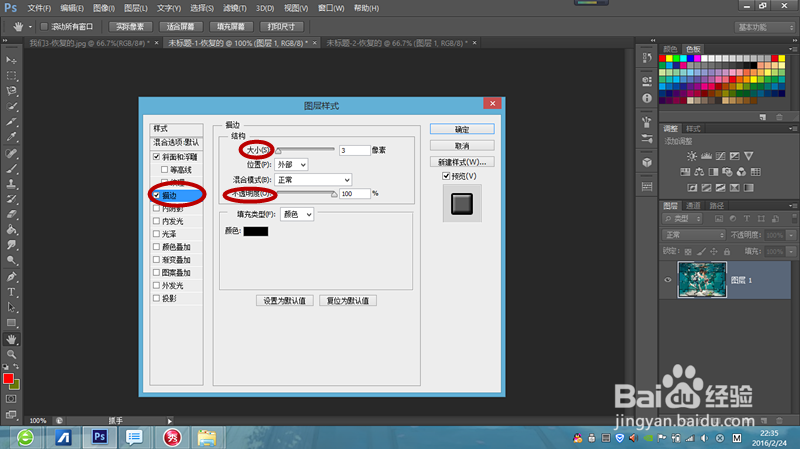Open the 滤镜(T) menu

point(234,8)
